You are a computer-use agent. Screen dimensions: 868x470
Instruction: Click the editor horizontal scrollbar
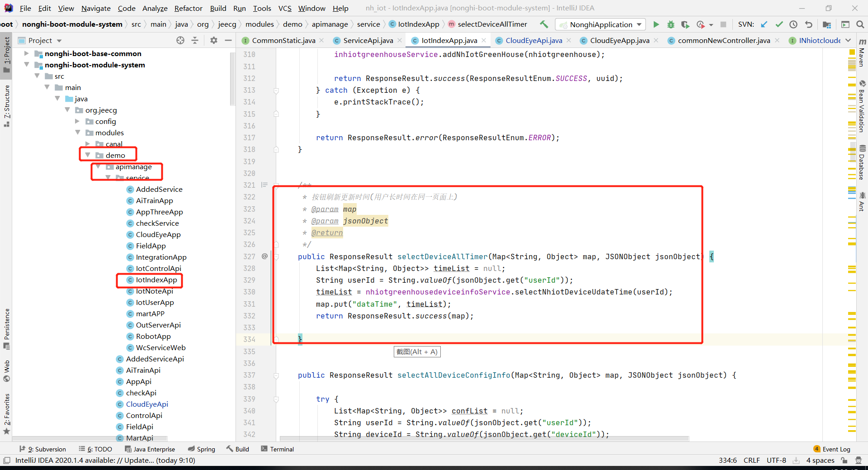tap(484, 438)
